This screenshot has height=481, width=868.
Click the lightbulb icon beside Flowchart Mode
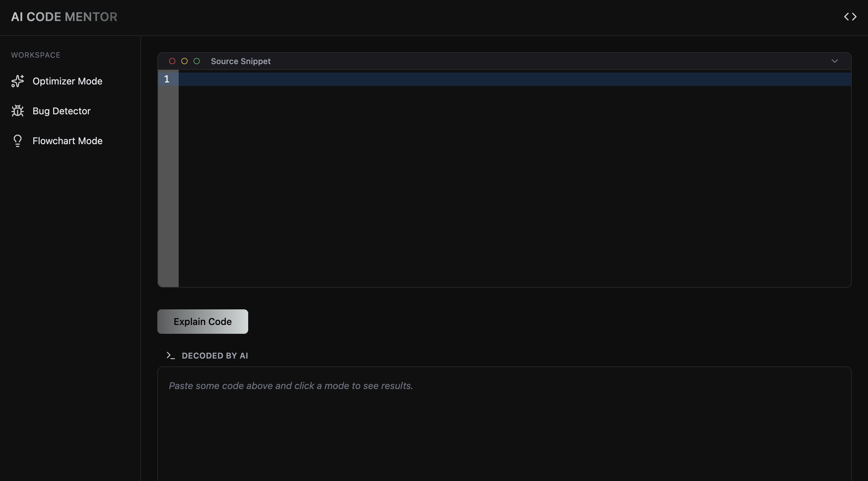(x=18, y=141)
